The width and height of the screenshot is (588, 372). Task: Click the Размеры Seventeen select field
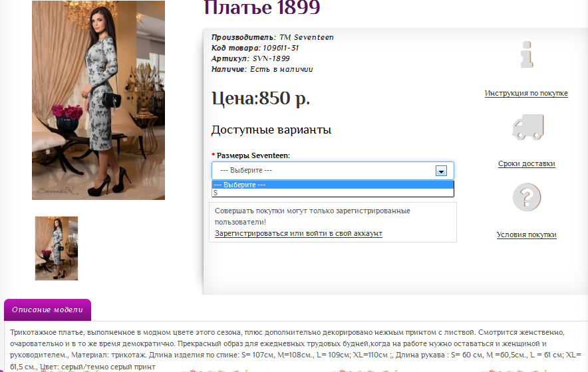333,171
